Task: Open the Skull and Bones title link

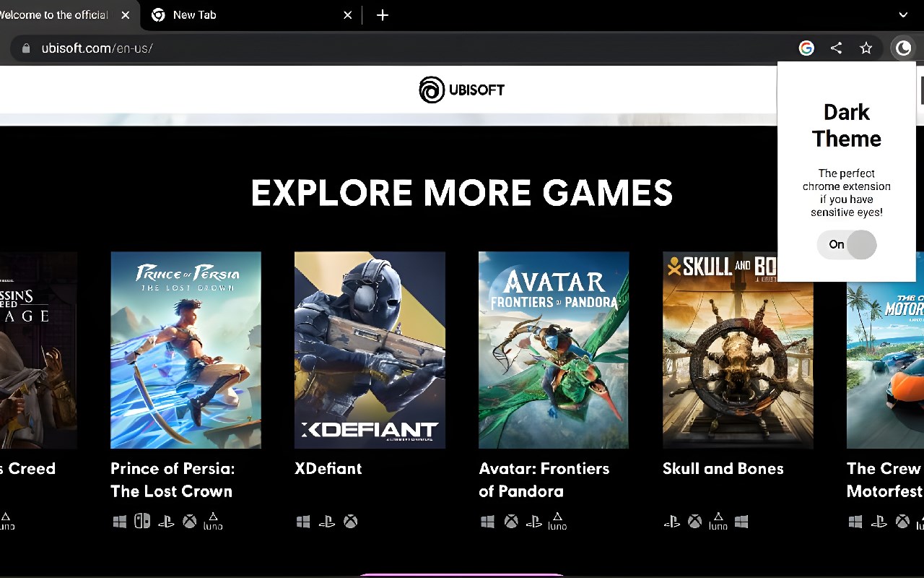Action: pos(723,468)
